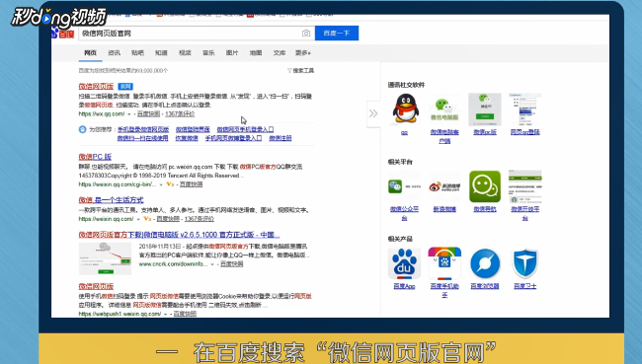
Task: Click recommended link 手机登录微信网页版
Action: coord(143,129)
